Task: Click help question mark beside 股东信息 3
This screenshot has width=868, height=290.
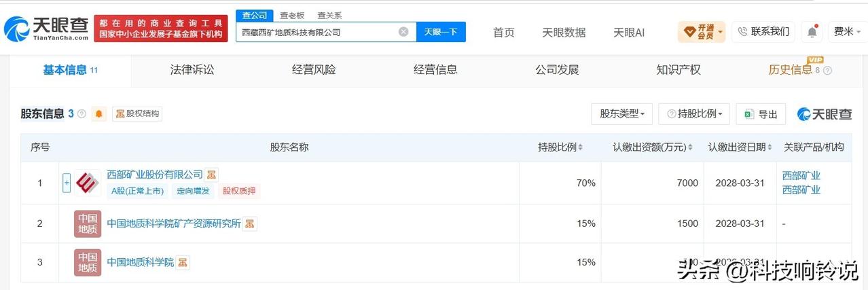Action: click(x=82, y=114)
